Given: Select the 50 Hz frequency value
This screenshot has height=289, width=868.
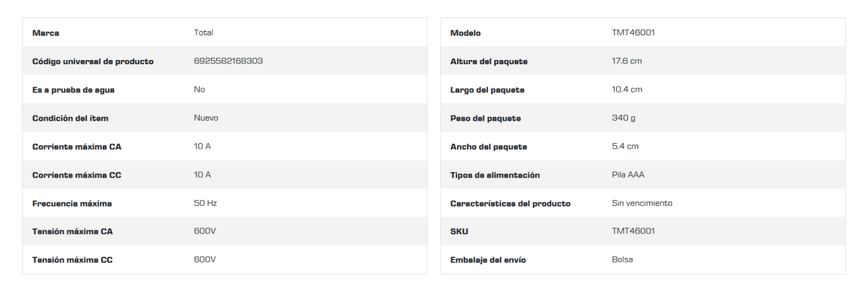Looking at the screenshot, I should 205,204.
